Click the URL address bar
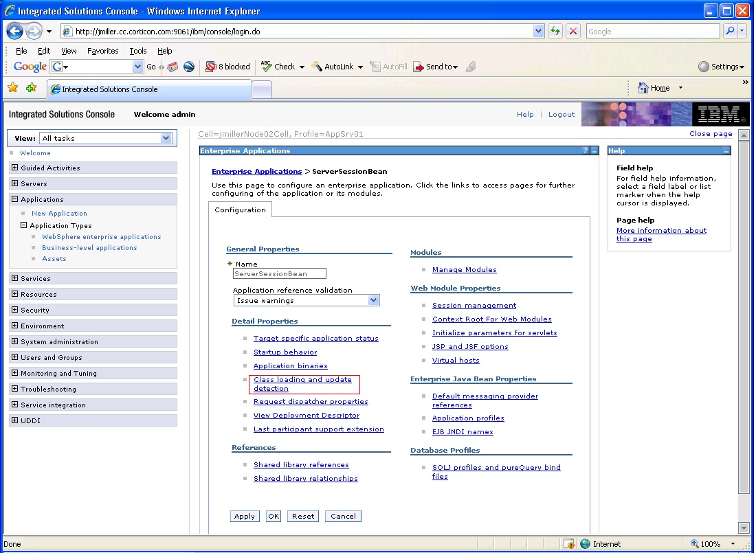 coord(298,32)
